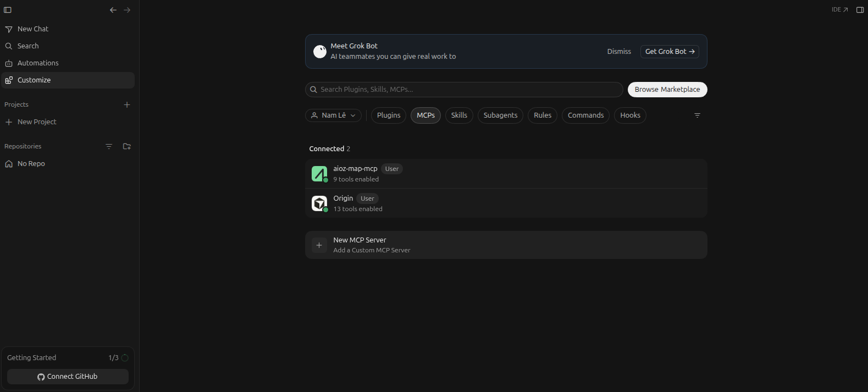Go forward with the right arrow

tap(127, 10)
